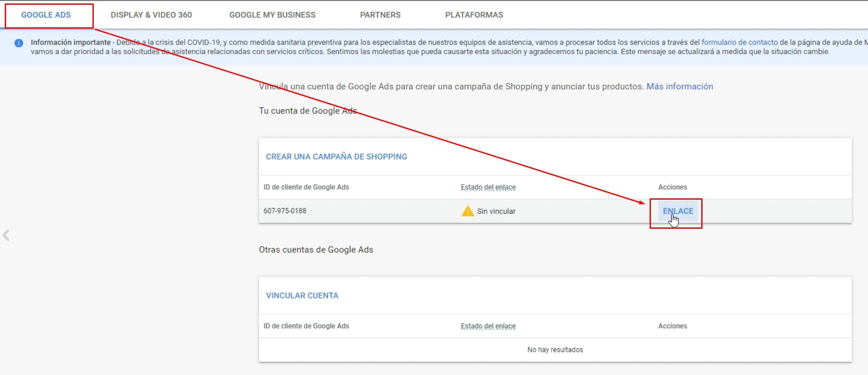Select the customer ID 607-975-0188
868x375 pixels.
[x=285, y=211]
